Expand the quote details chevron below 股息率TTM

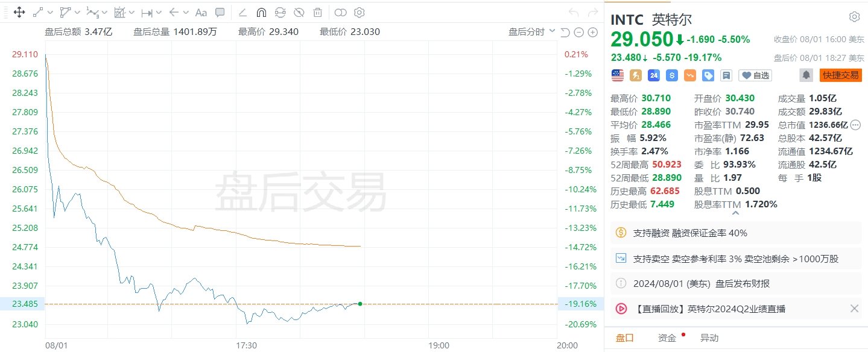pyautogui.click(x=735, y=212)
